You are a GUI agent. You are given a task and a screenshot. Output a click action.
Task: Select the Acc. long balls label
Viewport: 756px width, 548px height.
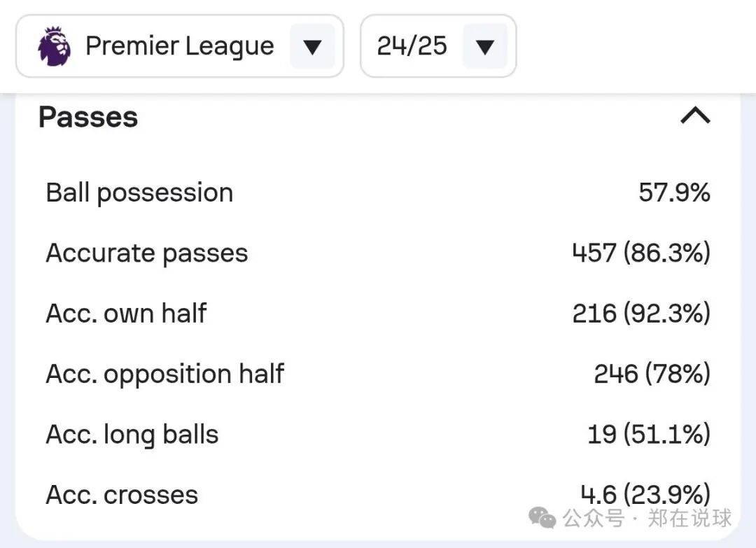[x=132, y=434]
